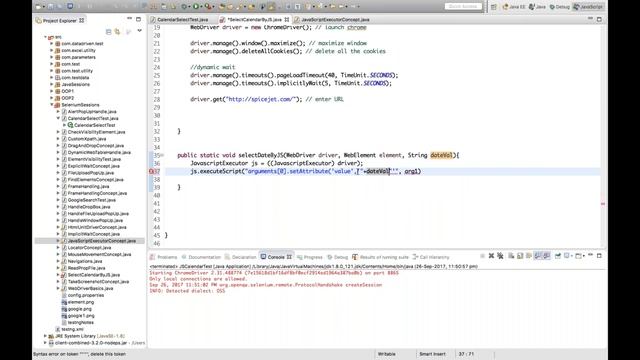Screen dimensions: 640x360
Task: Switch to the Debug perspective
Action: (560, 7)
